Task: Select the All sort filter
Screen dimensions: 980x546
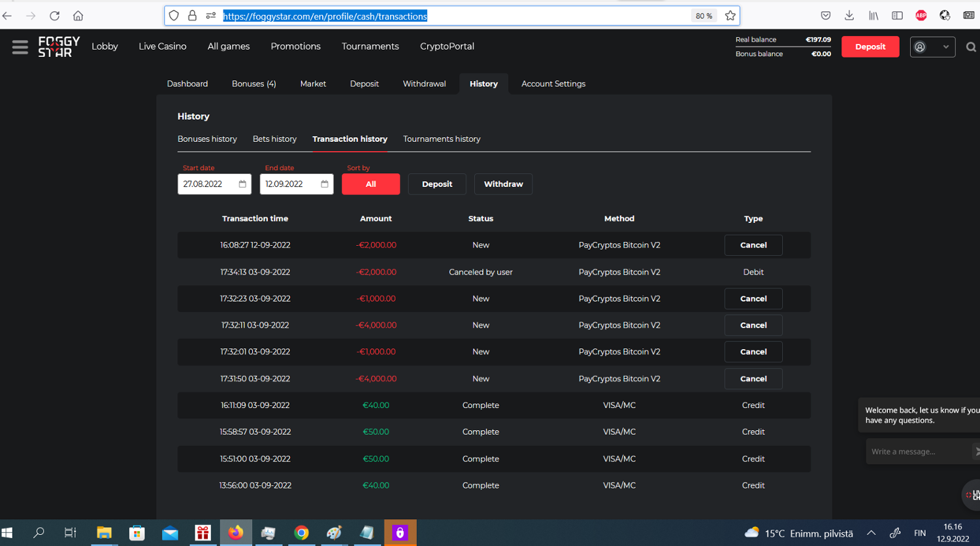Action: [x=370, y=184]
